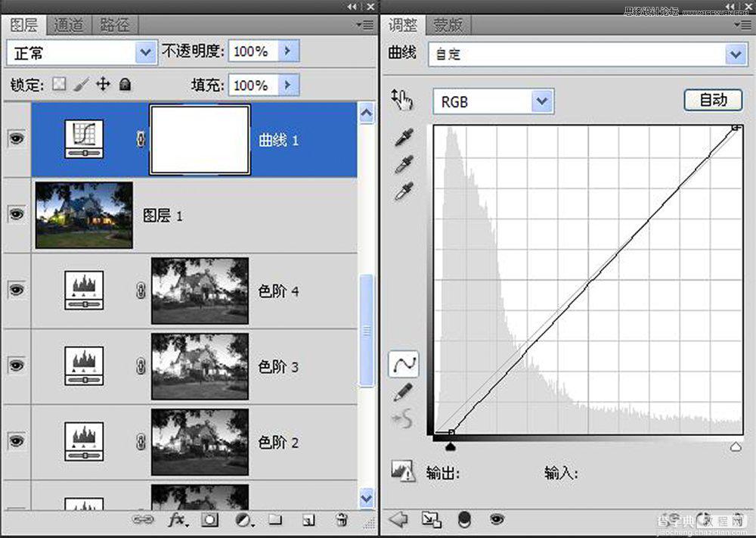This screenshot has width=756, height=538.
Task: Switch to the 路径 tab
Action: click(x=114, y=25)
